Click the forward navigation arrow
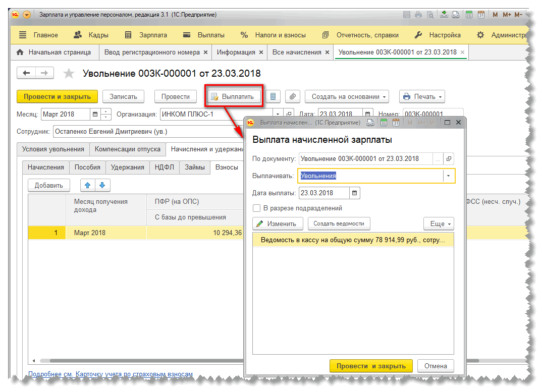542x392 pixels. click(44, 73)
